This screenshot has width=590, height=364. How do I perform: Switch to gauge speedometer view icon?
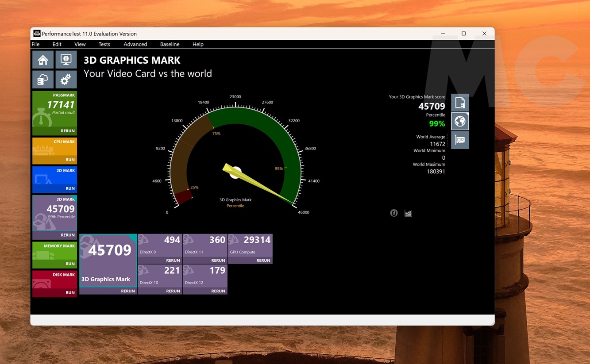[394, 213]
